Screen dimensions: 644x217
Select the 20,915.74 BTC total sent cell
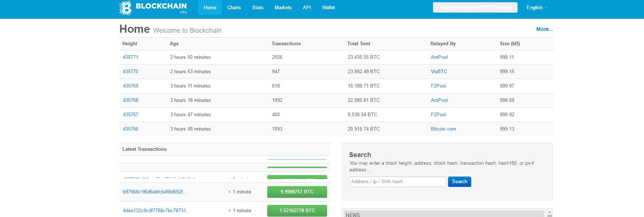point(364,129)
